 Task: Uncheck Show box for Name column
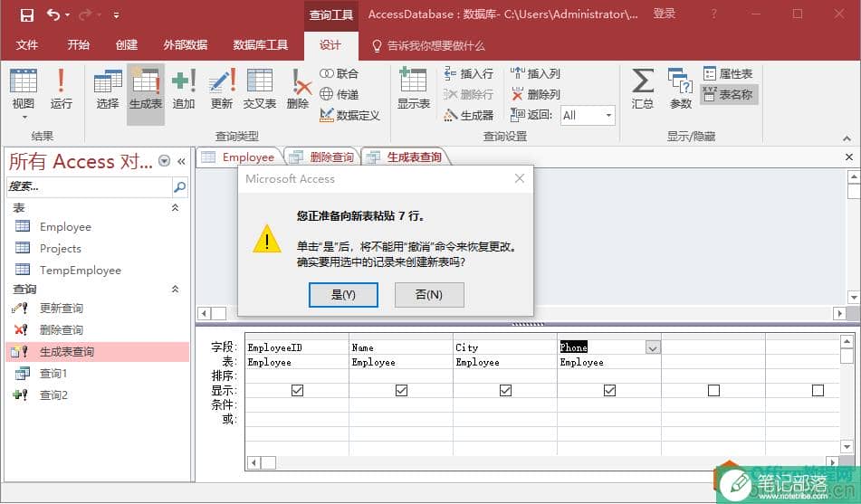(401, 390)
